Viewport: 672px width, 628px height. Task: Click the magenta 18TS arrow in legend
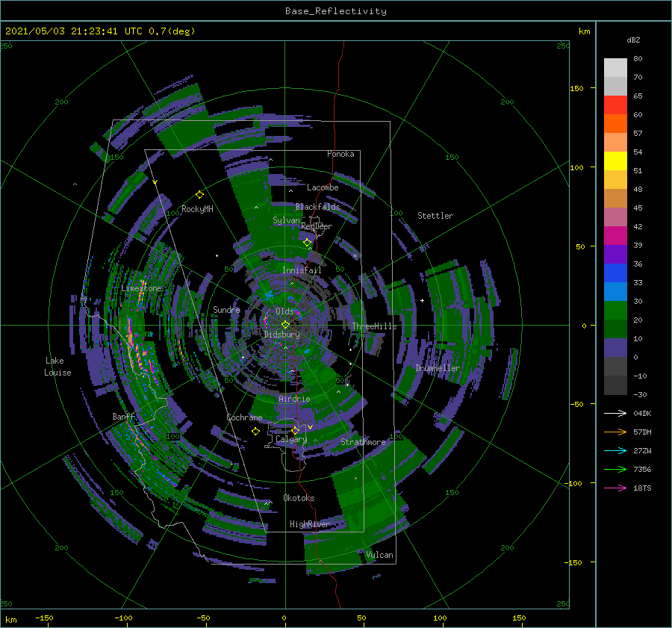[x=615, y=488]
